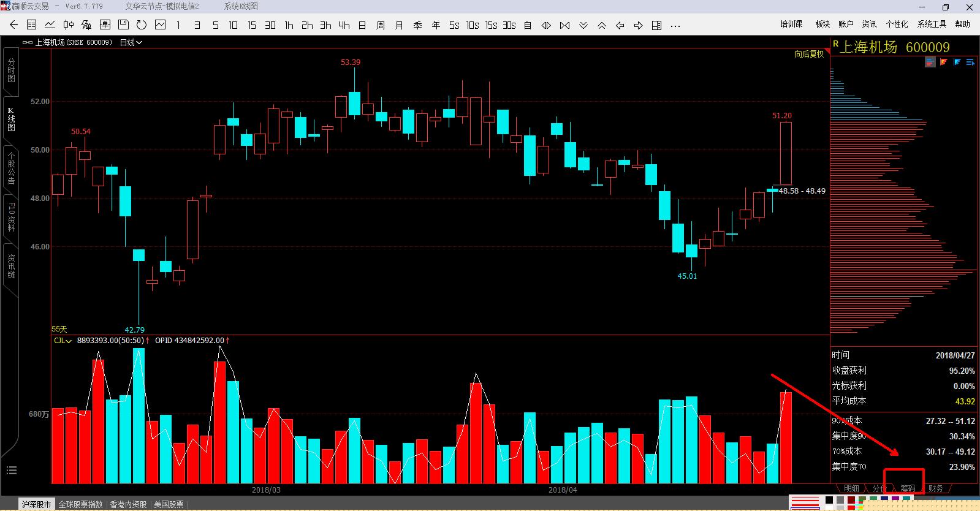Toggle the split-panel layout icon
Viewport: 980px width, 511px height.
point(657,25)
